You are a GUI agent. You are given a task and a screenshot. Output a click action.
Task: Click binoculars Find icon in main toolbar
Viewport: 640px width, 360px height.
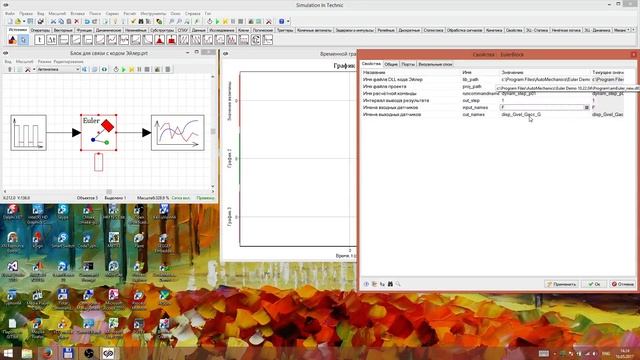point(141,21)
